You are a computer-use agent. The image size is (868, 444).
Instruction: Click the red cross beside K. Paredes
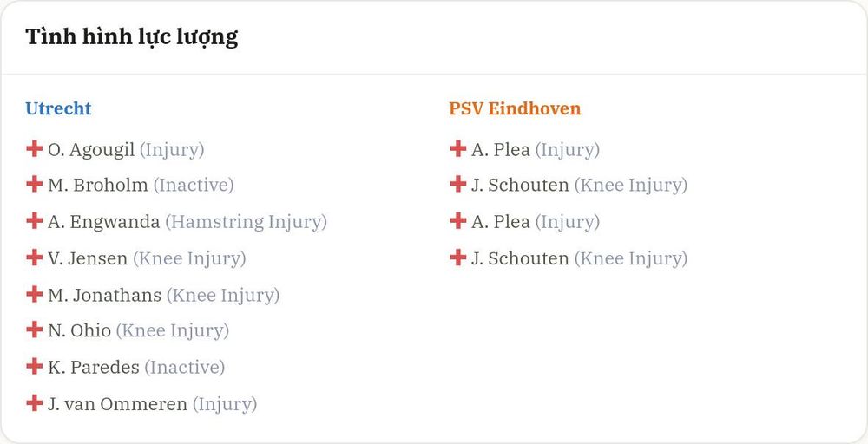point(35,366)
